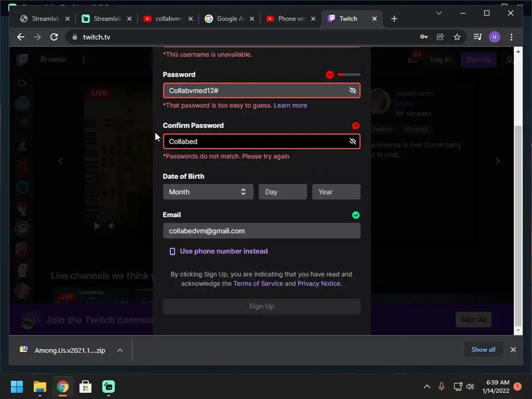Open the Chrome profile avatar
This screenshot has height=399, width=532.
point(495,37)
